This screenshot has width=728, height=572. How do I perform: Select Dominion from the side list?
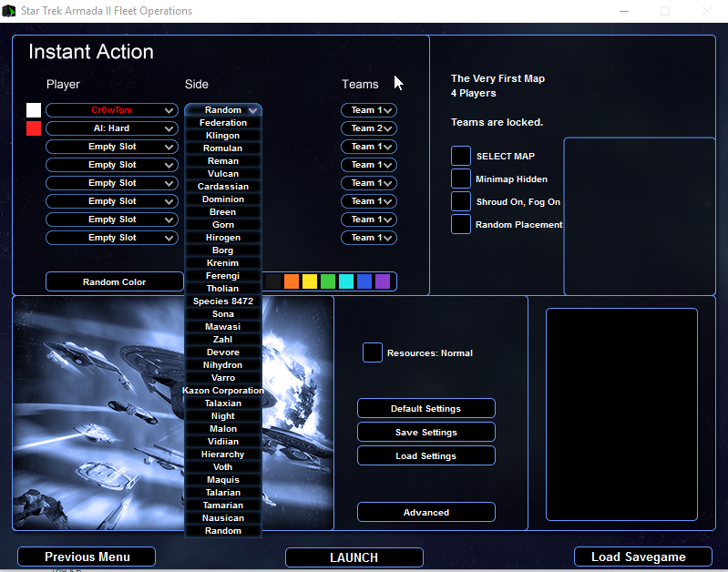tap(223, 199)
